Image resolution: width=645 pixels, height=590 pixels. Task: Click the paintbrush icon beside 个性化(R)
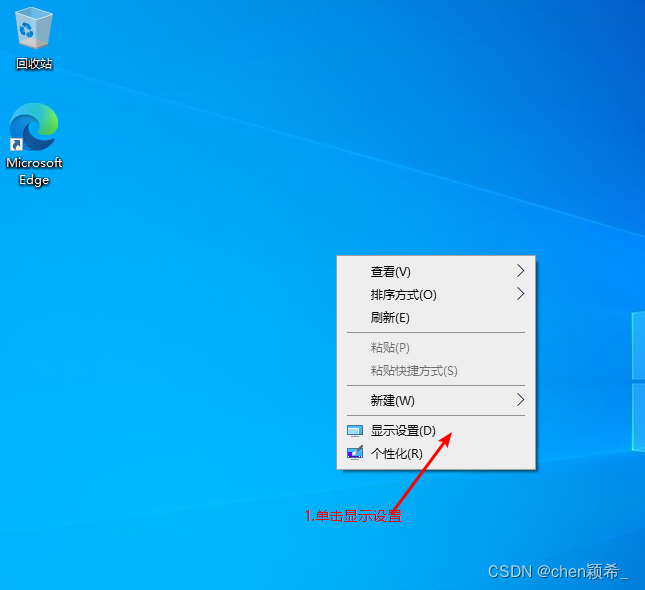[355, 453]
